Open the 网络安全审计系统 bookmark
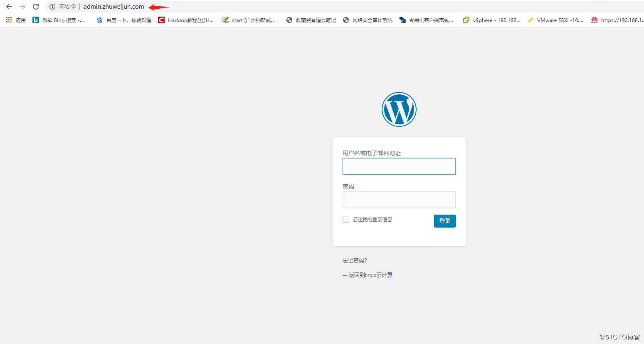The width and height of the screenshot is (644, 344). pyautogui.click(x=368, y=20)
